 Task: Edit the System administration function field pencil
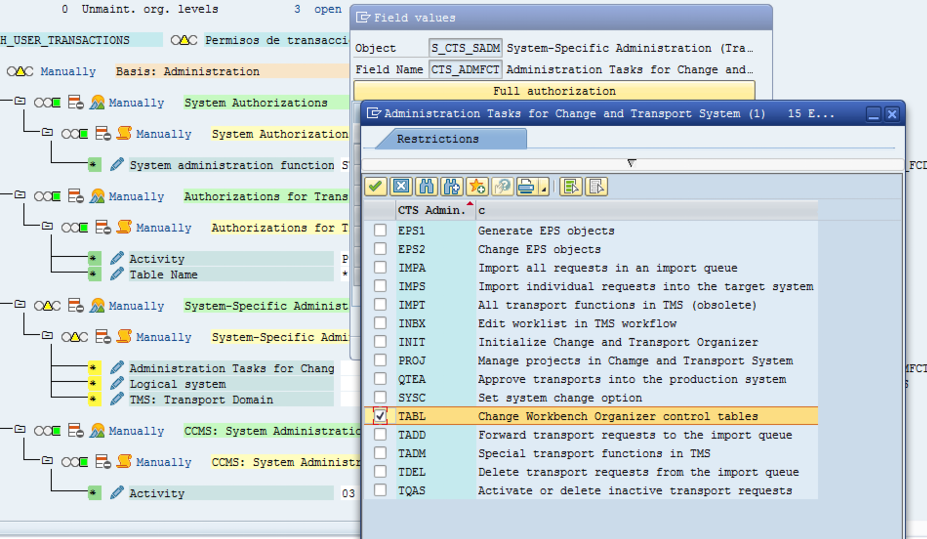(x=117, y=164)
